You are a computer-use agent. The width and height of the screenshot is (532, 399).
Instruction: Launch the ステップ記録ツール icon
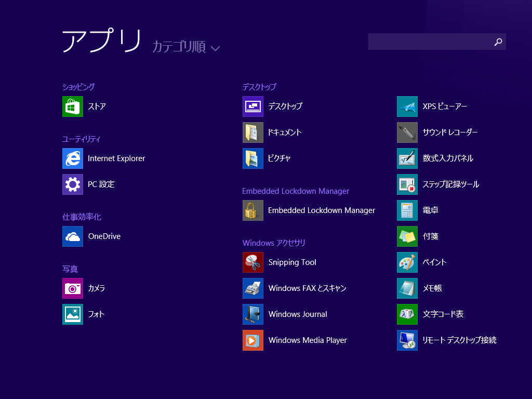tap(407, 184)
